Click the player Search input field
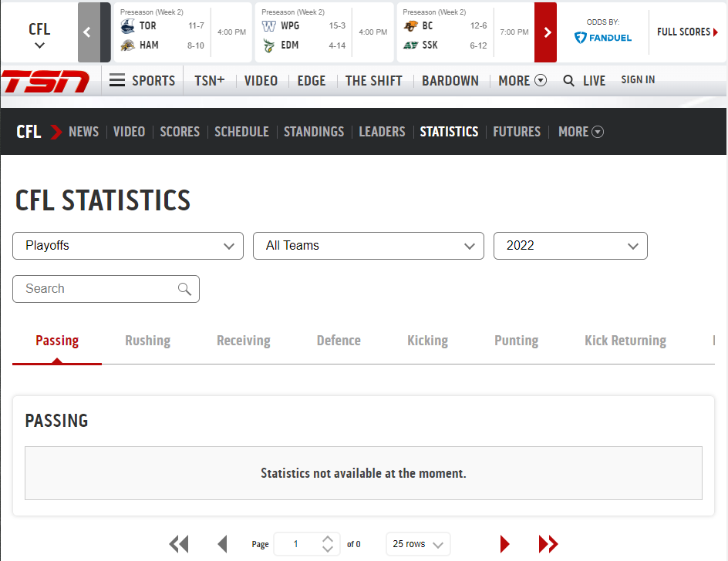The width and height of the screenshot is (728, 561). (x=96, y=289)
